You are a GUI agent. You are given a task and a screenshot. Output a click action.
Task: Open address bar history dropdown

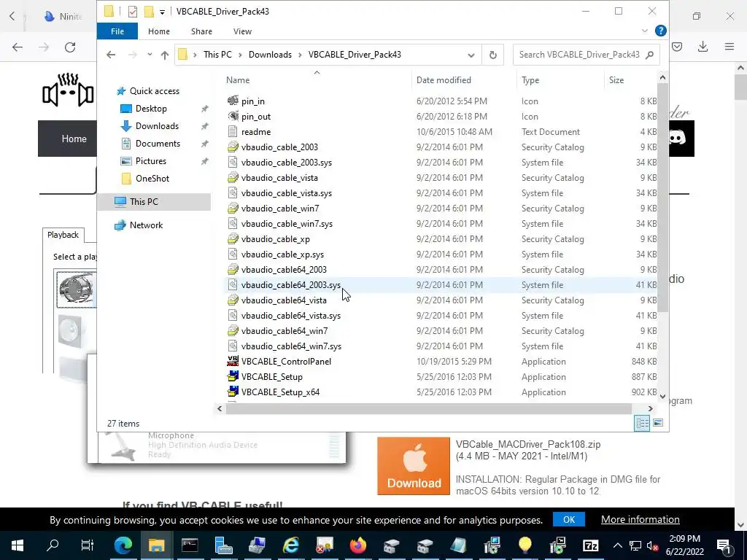pos(471,55)
